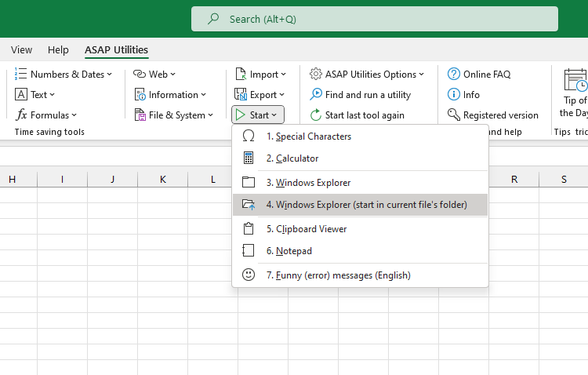Click the Export sheet icon
This screenshot has width=588, height=375.
[241, 95]
